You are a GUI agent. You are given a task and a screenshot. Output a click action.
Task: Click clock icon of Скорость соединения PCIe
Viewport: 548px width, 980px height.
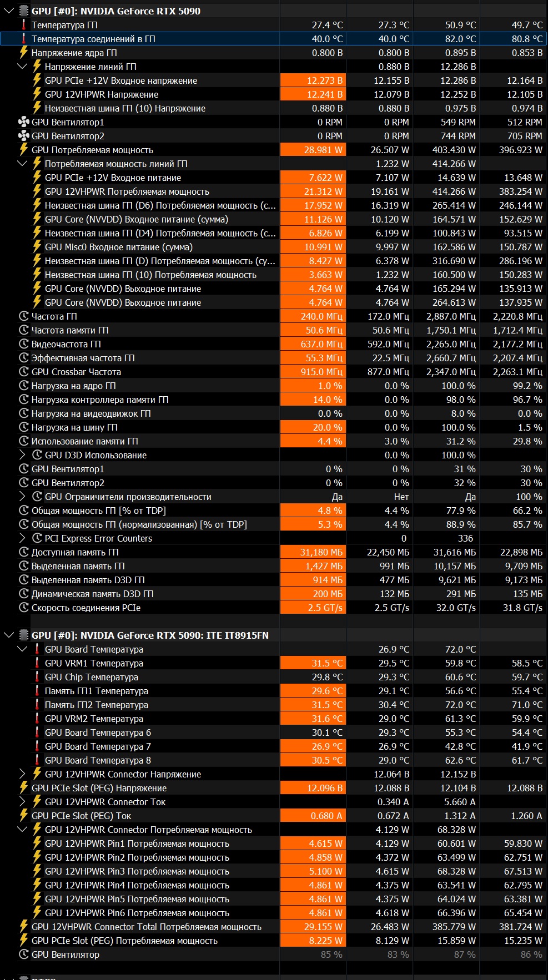click(23, 607)
